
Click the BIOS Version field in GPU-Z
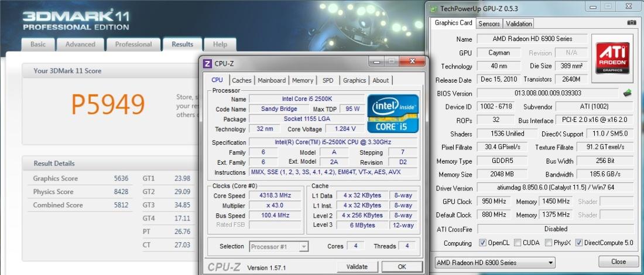548,93
